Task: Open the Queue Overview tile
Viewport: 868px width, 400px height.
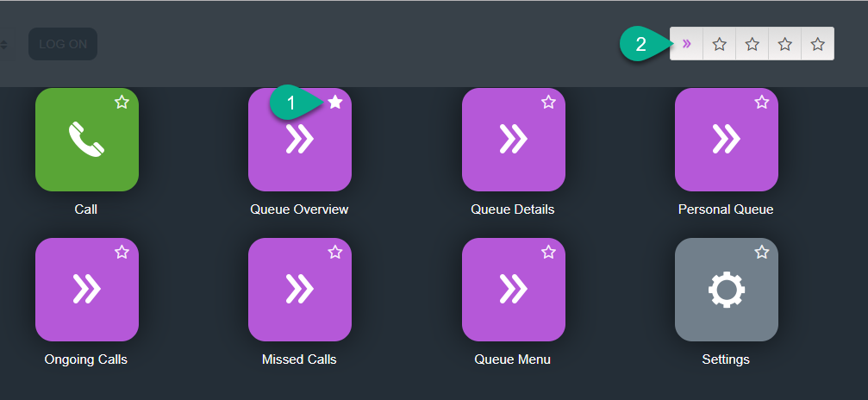Action: [300, 140]
